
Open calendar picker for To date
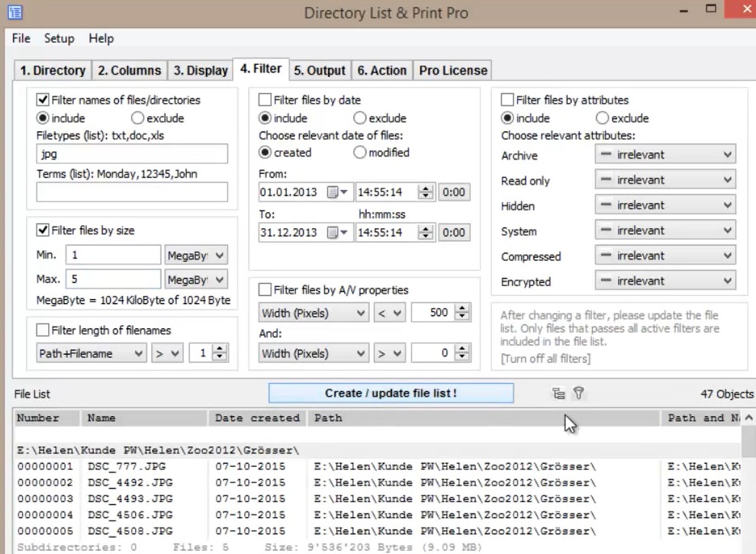(x=337, y=233)
